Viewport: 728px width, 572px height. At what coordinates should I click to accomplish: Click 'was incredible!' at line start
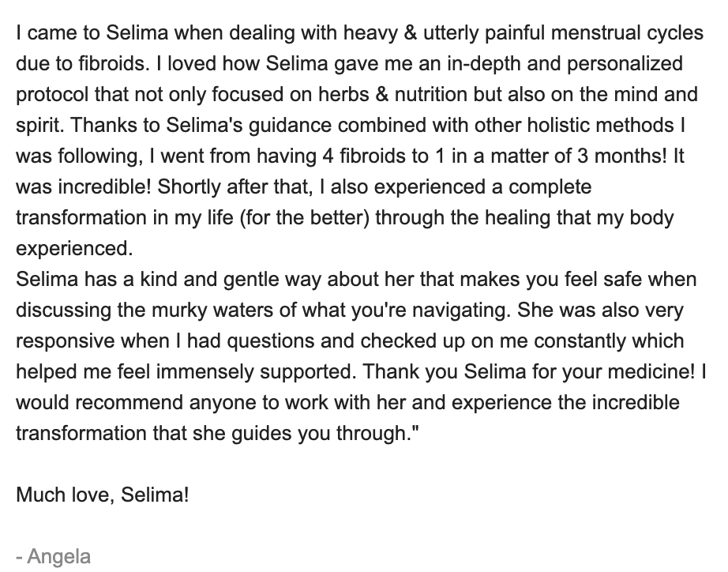(x=84, y=186)
